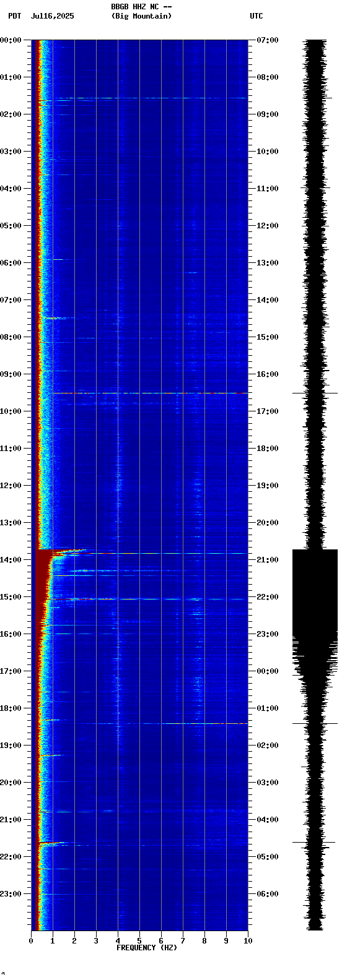This screenshot has width=342, height=980.
Task: Click the 10 Hz frequency tick label
Action: coord(248,941)
